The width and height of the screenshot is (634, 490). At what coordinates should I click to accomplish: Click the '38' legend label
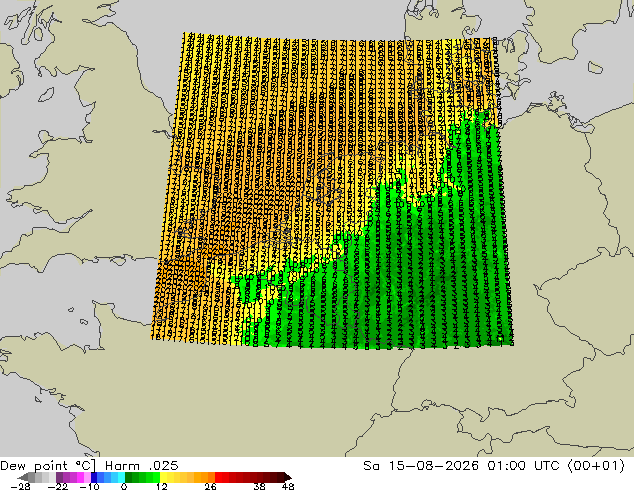259,486
